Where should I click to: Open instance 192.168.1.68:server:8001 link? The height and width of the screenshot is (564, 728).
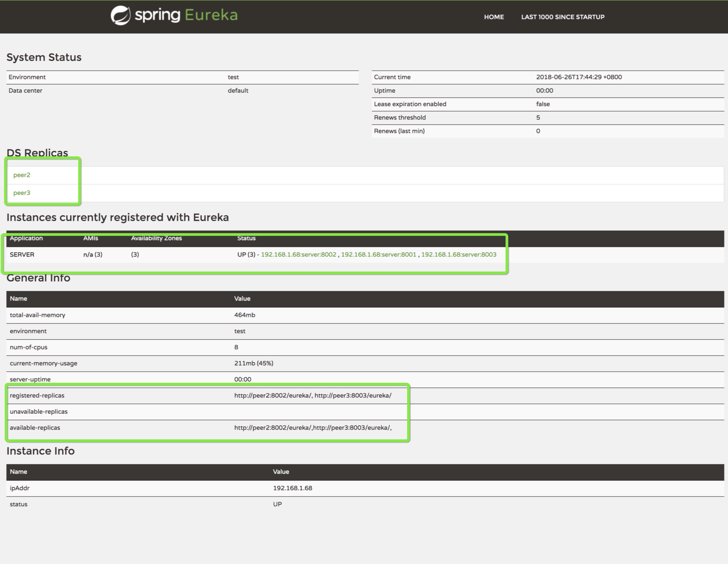379,255
